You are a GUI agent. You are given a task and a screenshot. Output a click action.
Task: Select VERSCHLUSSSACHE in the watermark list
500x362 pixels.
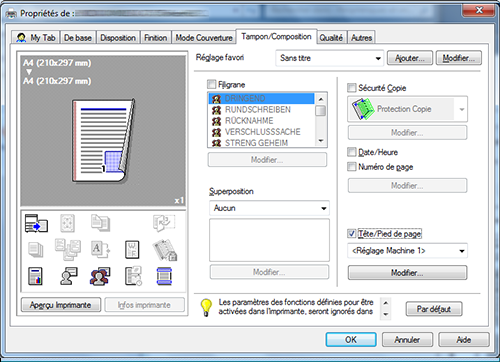click(261, 131)
